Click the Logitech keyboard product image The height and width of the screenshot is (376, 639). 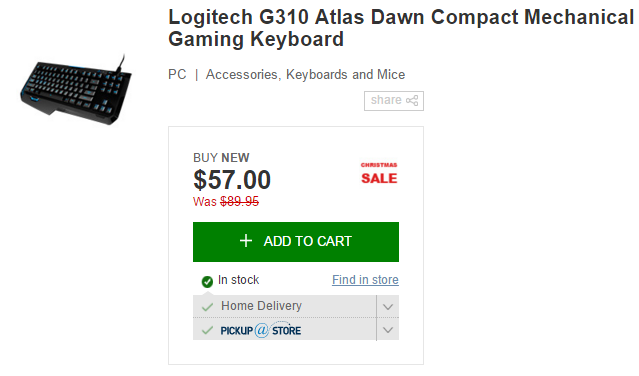pyautogui.click(x=76, y=90)
